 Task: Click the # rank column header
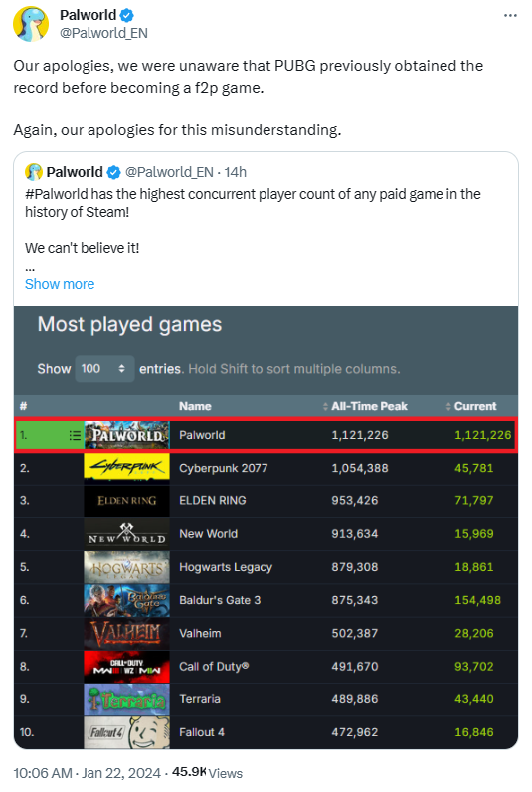click(x=23, y=406)
